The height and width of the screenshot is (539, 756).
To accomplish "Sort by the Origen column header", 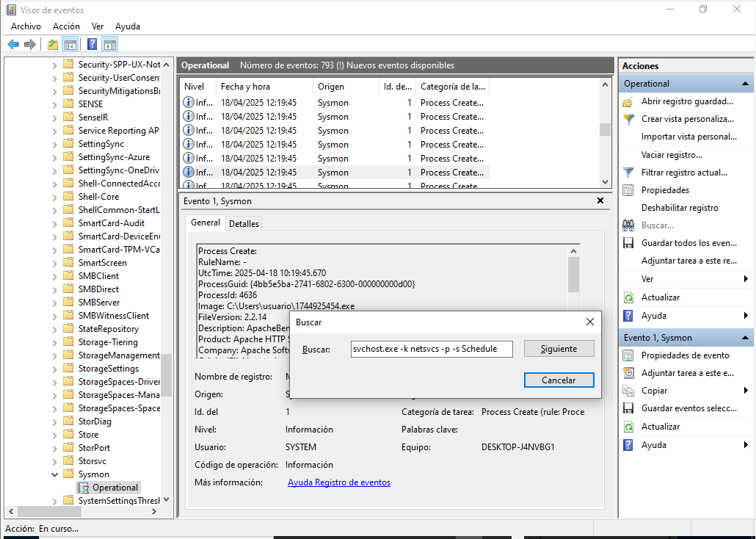I will coord(346,87).
